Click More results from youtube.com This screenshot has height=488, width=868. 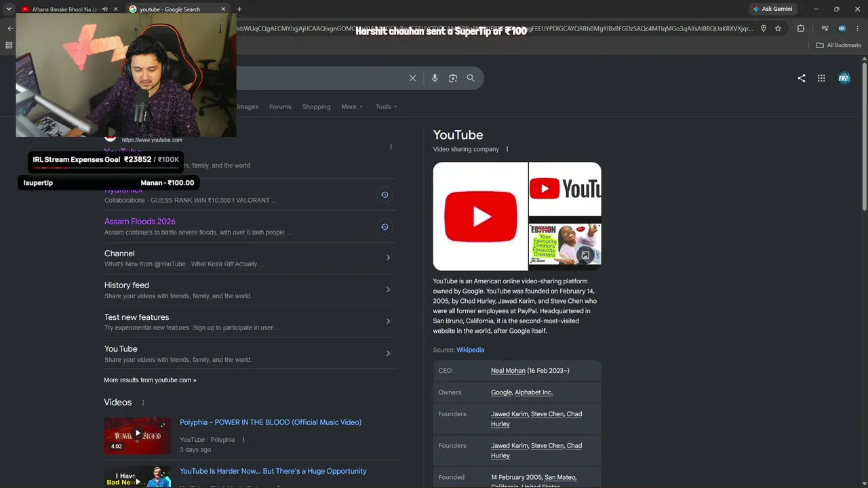[x=150, y=380]
